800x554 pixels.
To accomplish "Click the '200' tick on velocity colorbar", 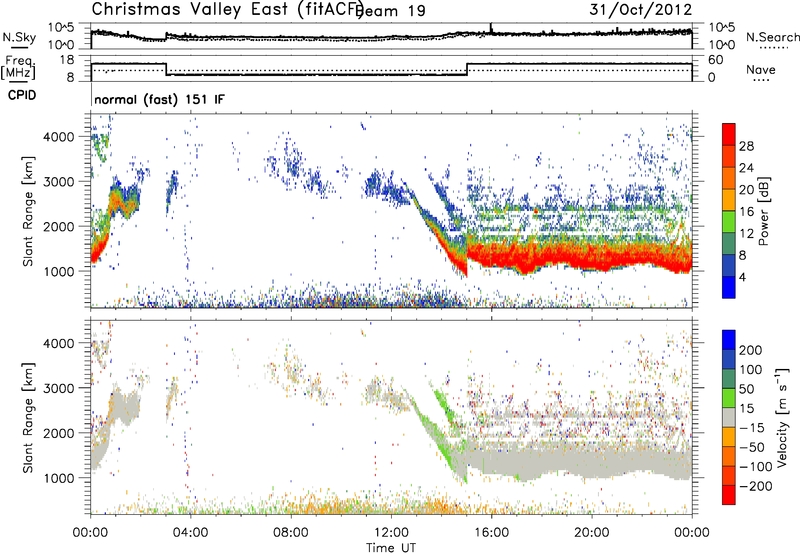I will 751,350.
